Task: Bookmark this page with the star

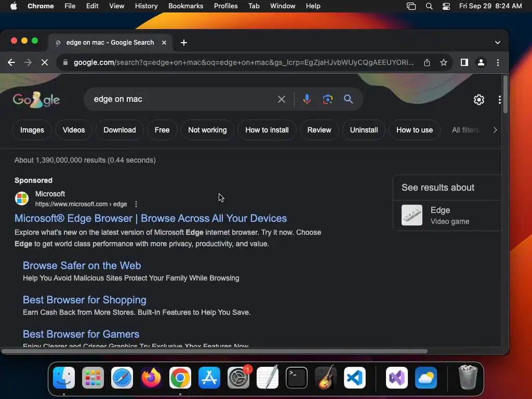Action: [444, 62]
